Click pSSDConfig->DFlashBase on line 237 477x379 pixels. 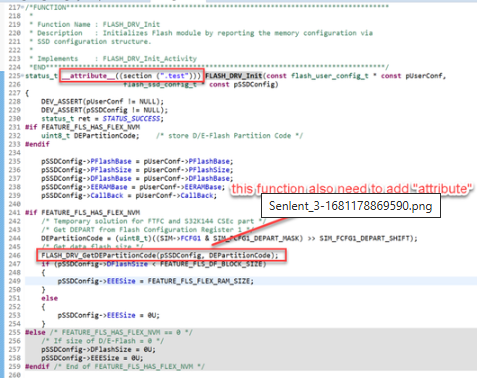86,178
